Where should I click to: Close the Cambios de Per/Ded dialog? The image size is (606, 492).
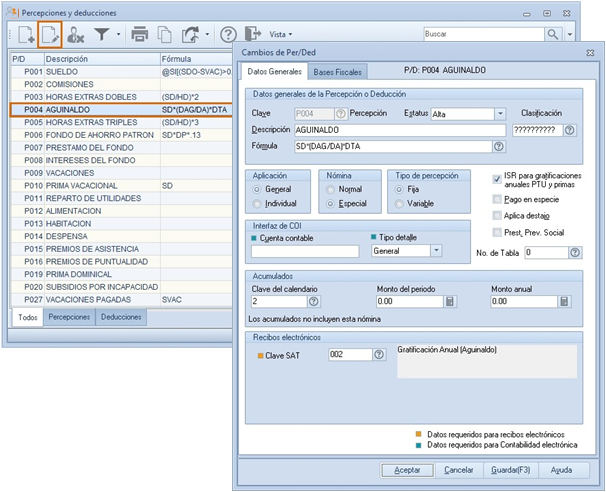pyautogui.click(x=590, y=53)
